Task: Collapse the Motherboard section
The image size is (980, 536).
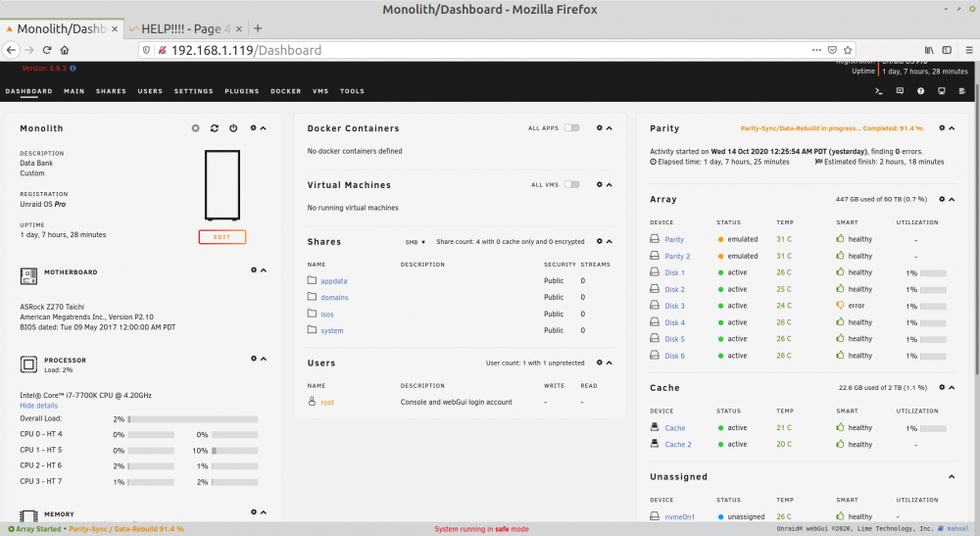Action: point(263,270)
